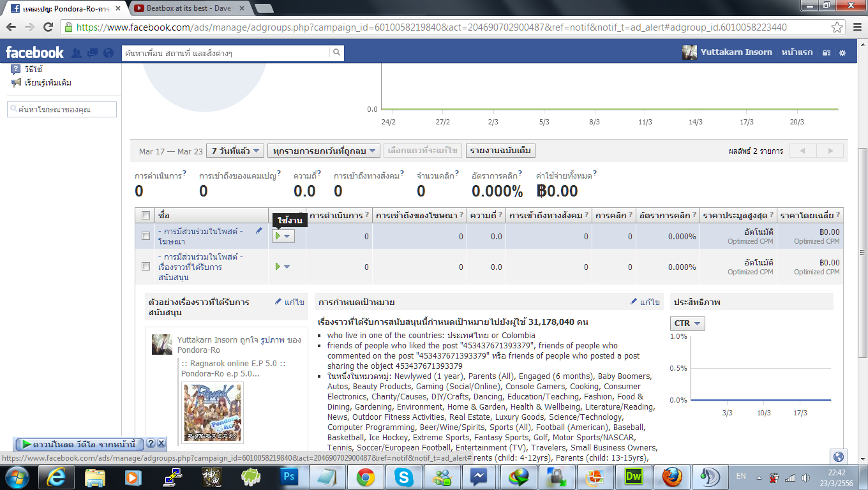This screenshot has width=868, height=490.
Task: Focus the Facebook search field
Action: [x=226, y=53]
